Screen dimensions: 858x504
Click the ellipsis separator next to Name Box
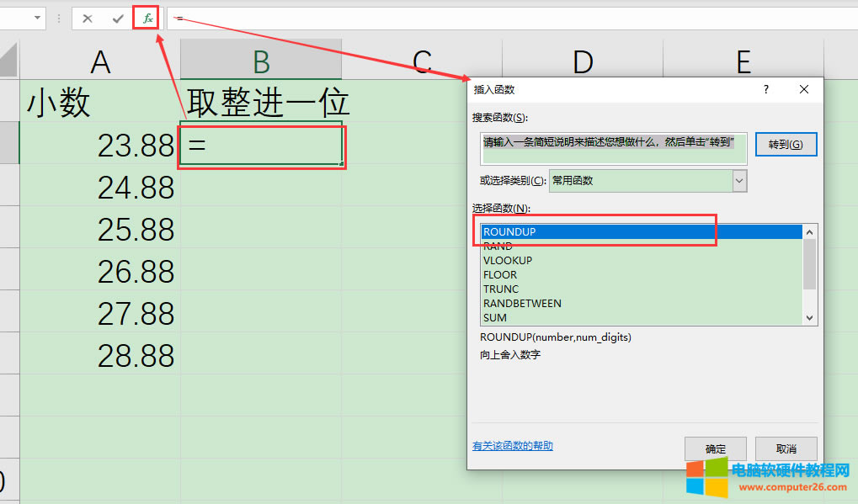coord(57,17)
